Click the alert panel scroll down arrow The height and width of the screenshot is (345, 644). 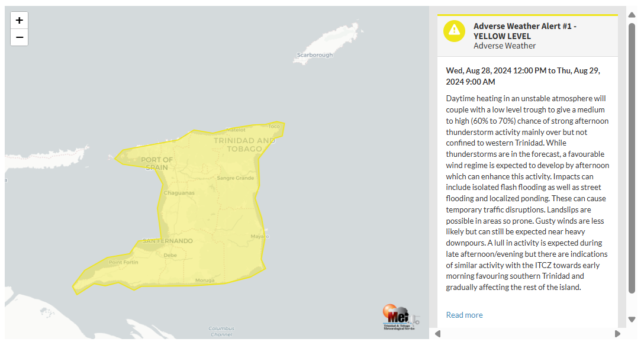(x=632, y=320)
